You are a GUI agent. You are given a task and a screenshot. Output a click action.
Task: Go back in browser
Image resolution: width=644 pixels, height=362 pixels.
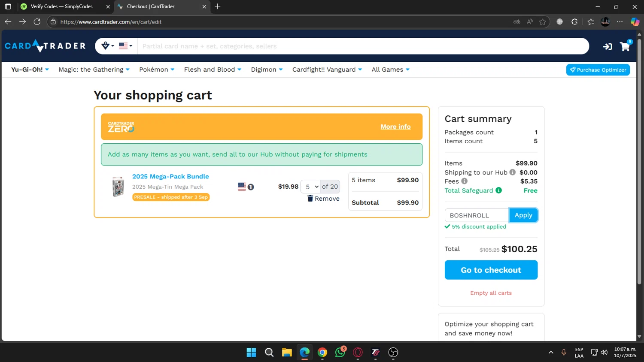point(8,21)
